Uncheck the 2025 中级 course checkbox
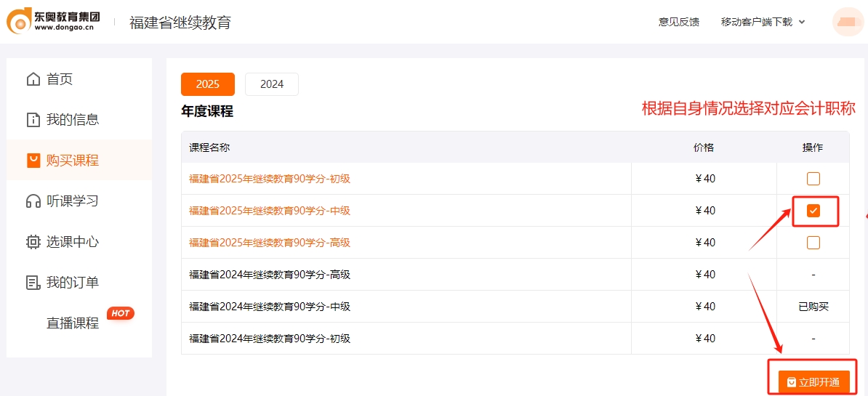The height and width of the screenshot is (396, 868). click(813, 211)
